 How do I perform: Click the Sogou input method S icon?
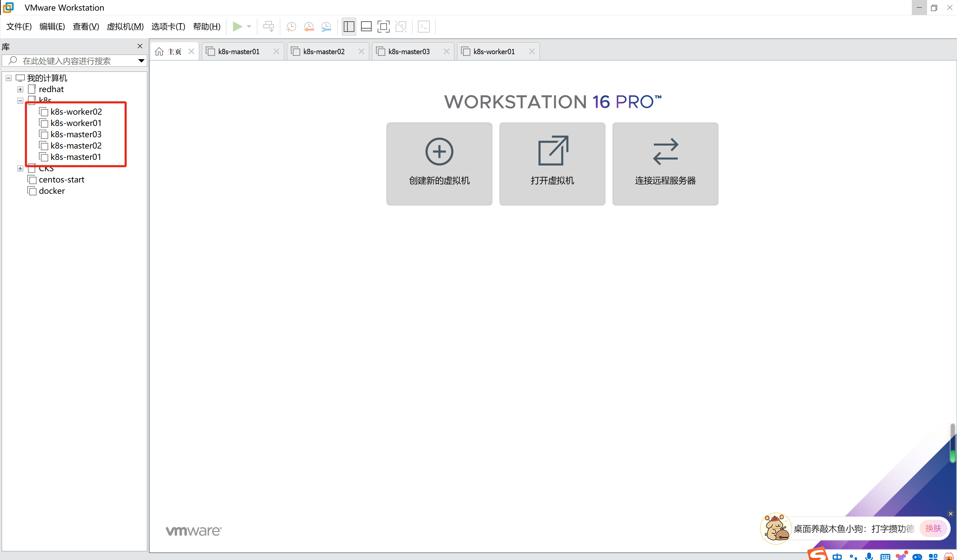817,554
